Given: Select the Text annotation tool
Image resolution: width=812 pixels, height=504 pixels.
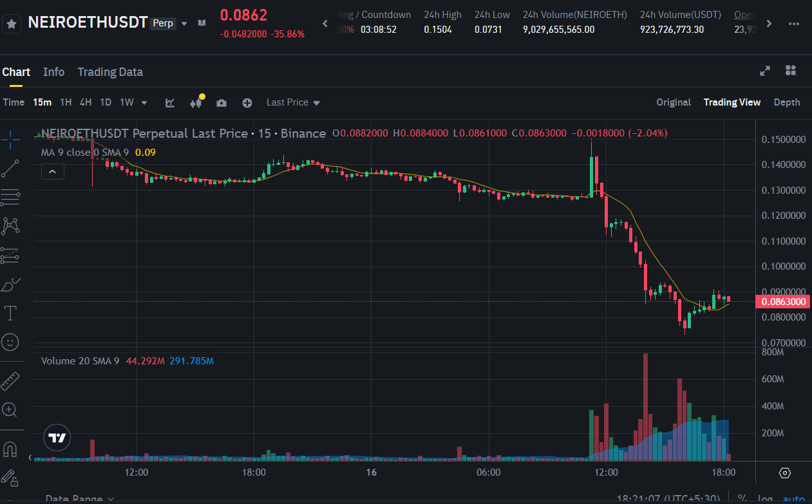Looking at the screenshot, I should (12, 313).
